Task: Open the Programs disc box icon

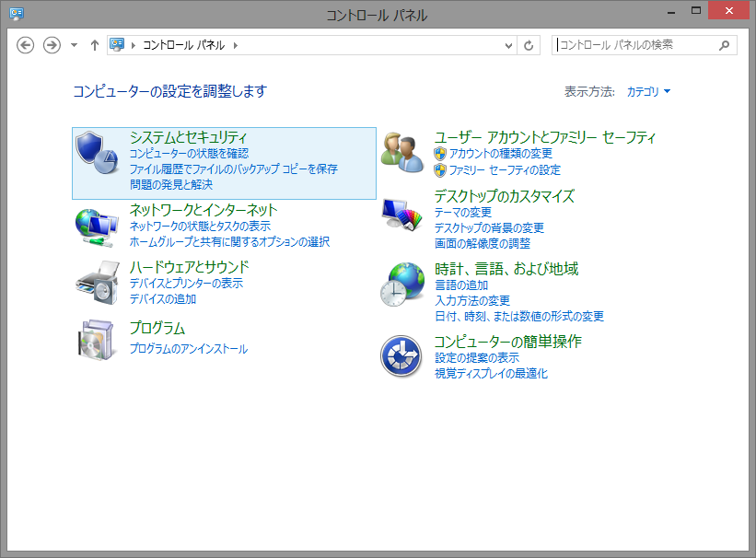Action: [x=97, y=340]
